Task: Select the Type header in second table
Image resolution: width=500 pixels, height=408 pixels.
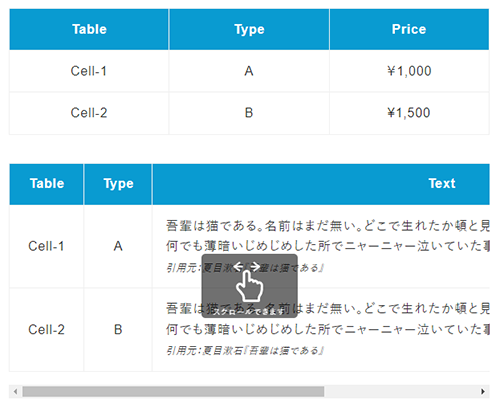Action: pyautogui.click(x=118, y=184)
